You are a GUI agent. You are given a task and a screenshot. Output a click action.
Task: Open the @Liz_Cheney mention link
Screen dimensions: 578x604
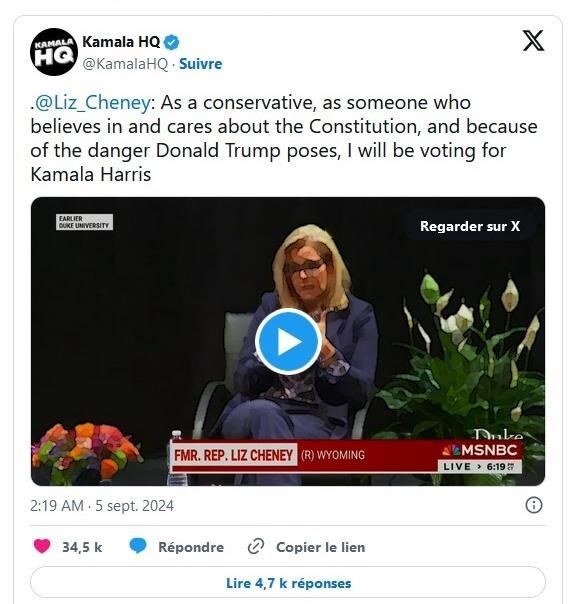click(x=92, y=103)
